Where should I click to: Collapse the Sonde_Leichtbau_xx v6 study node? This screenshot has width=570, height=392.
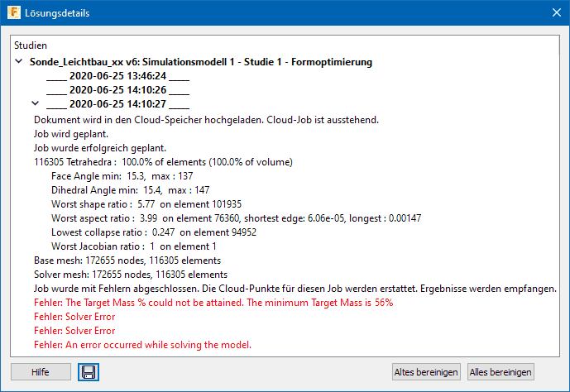point(19,62)
